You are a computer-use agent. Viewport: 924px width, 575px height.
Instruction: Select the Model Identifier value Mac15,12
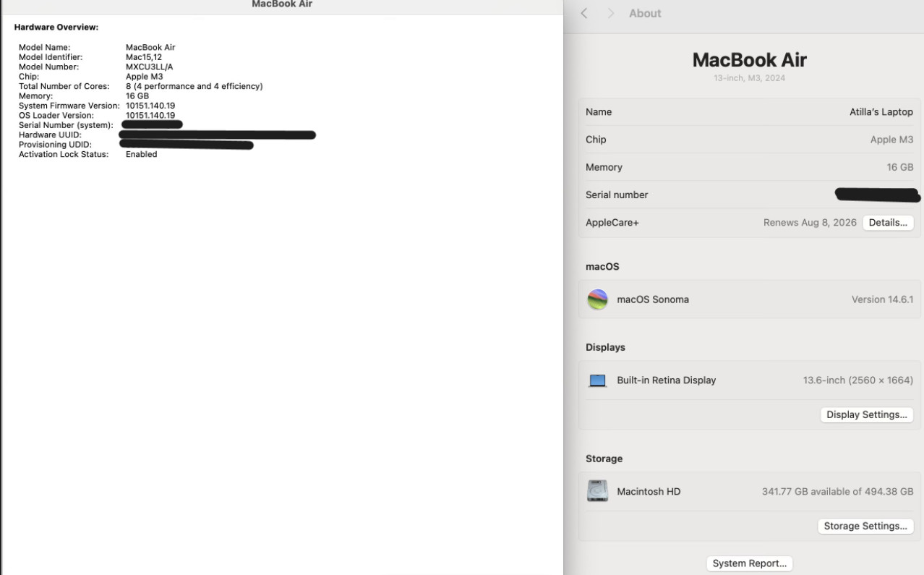[144, 57]
